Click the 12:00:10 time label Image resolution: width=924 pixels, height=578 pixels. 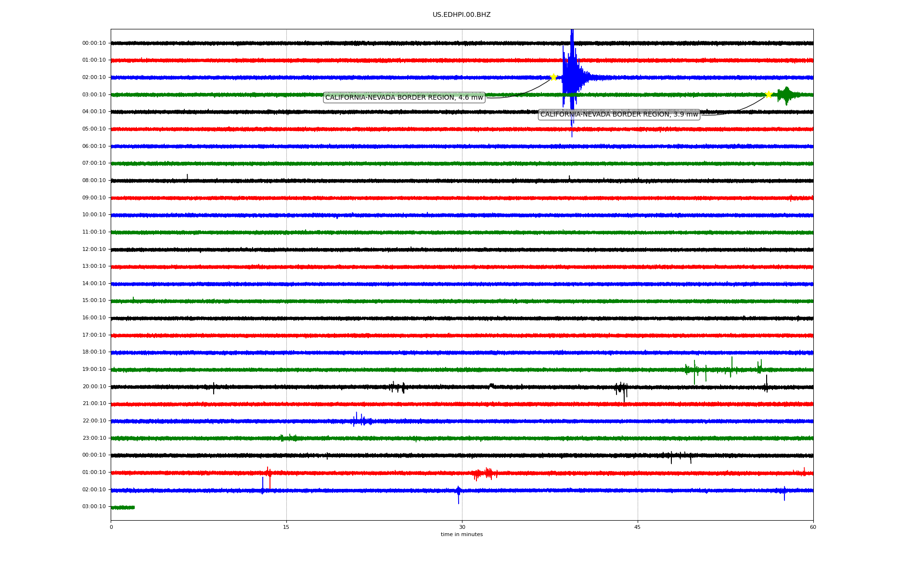pos(94,250)
